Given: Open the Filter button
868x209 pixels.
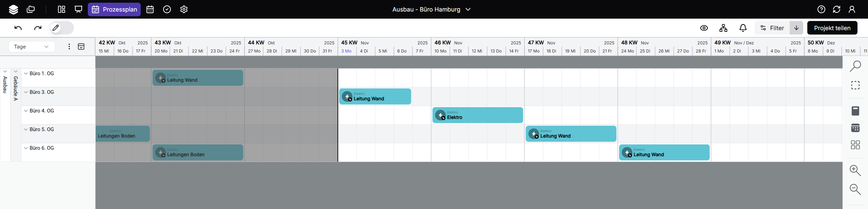Looking at the screenshot, I should pos(772,28).
